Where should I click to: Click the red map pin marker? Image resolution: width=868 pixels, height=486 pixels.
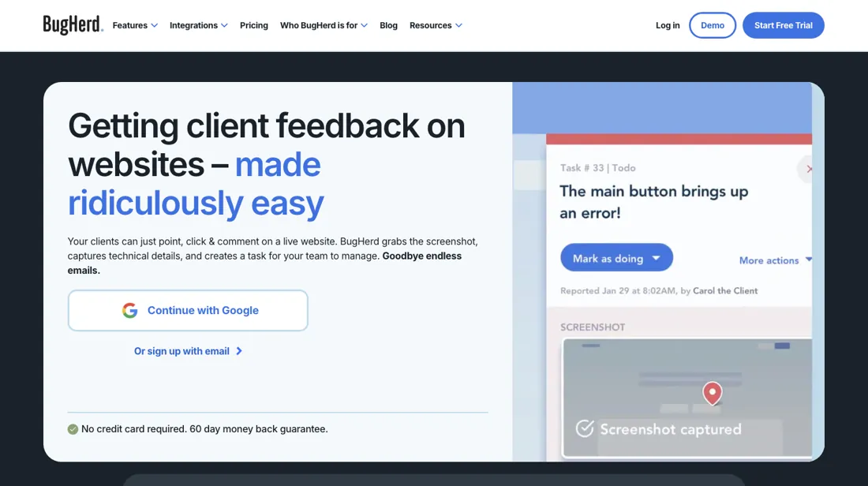tap(712, 393)
